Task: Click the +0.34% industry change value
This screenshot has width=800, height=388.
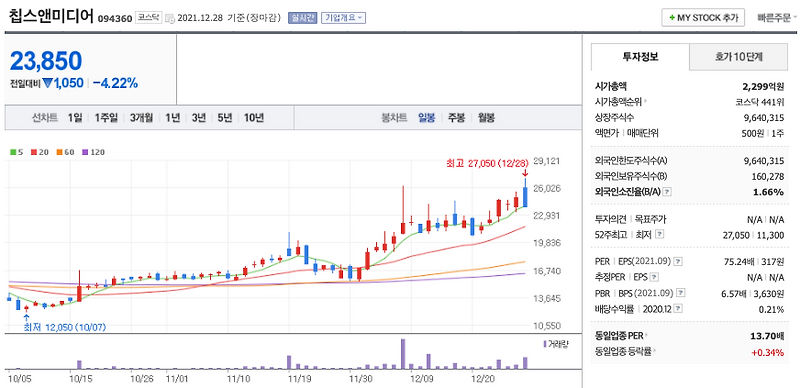Action: pyautogui.click(x=767, y=351)
